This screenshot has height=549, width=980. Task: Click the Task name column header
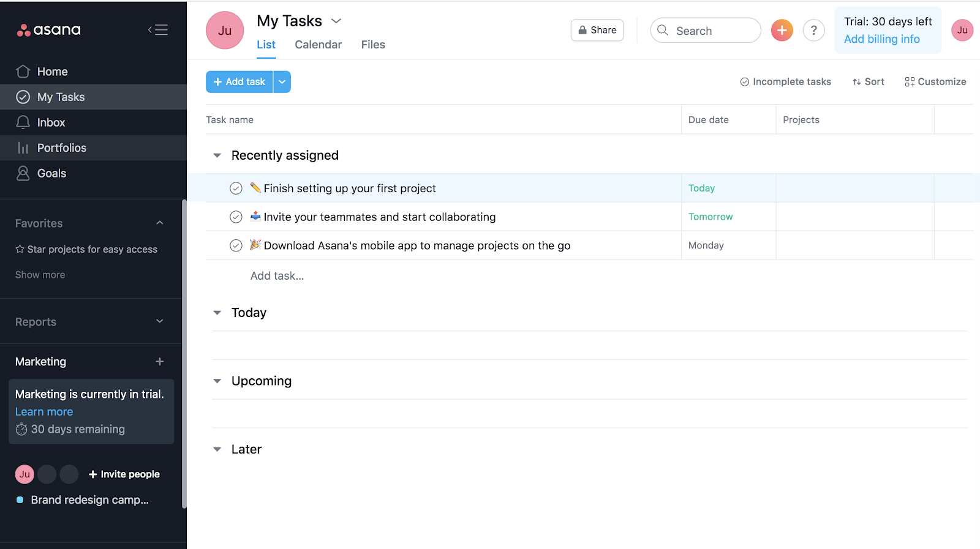point(230,120)
